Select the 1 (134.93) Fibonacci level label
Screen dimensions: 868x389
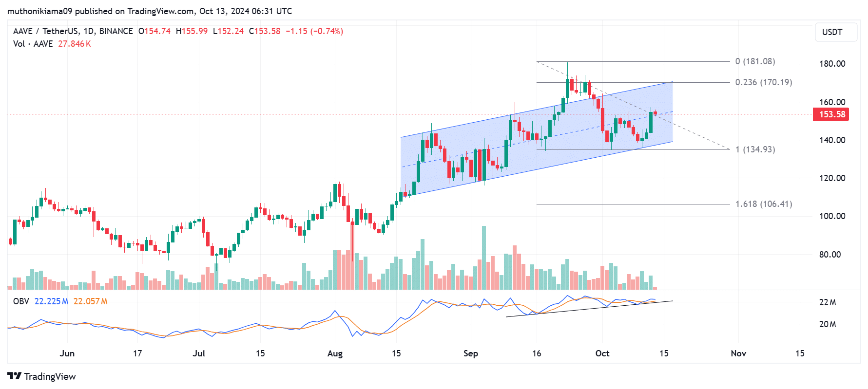[755, 149]
